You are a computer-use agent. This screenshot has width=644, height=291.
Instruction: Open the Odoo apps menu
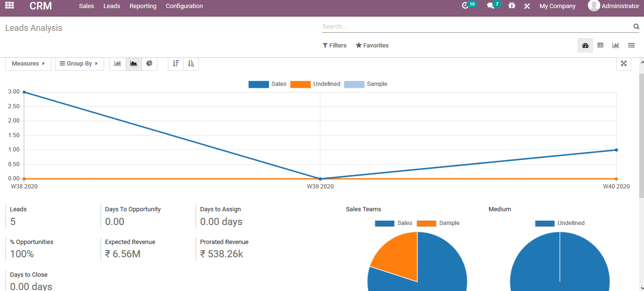pos(9,6)
